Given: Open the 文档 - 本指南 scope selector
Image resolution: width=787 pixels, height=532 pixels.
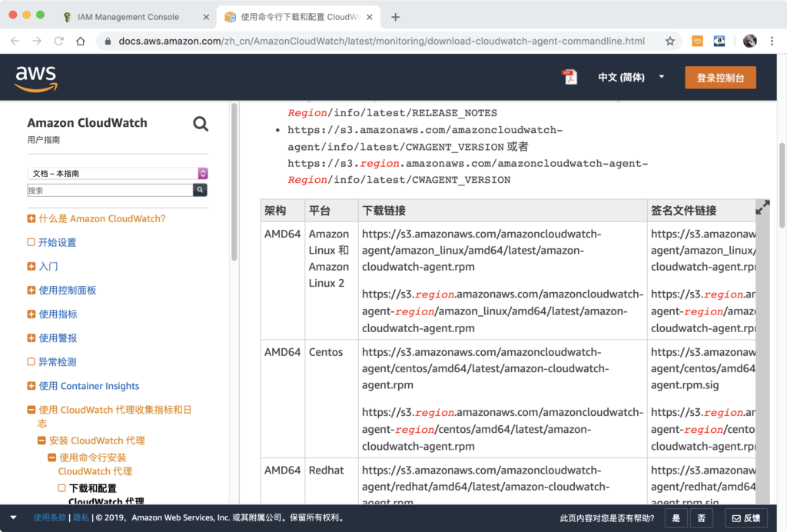Looking at the screenshot, I should tap(118, 173).
